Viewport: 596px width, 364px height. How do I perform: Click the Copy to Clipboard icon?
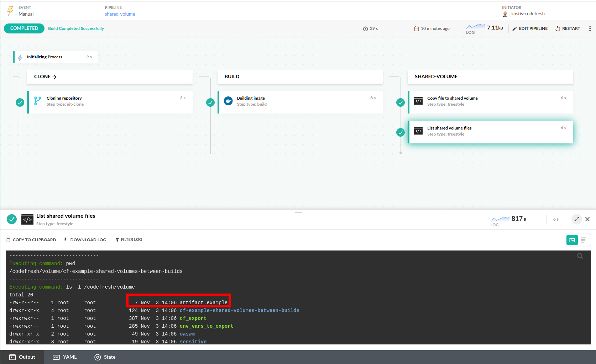(x=8, y=240)
